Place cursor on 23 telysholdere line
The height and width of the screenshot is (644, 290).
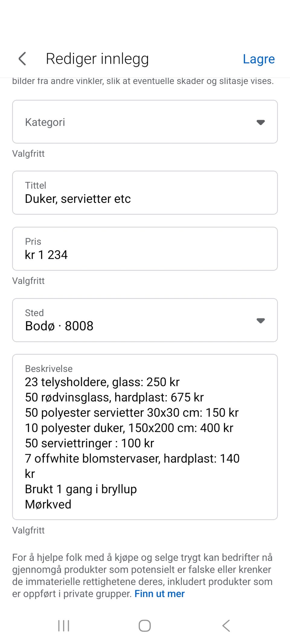(x=102, y=382)
